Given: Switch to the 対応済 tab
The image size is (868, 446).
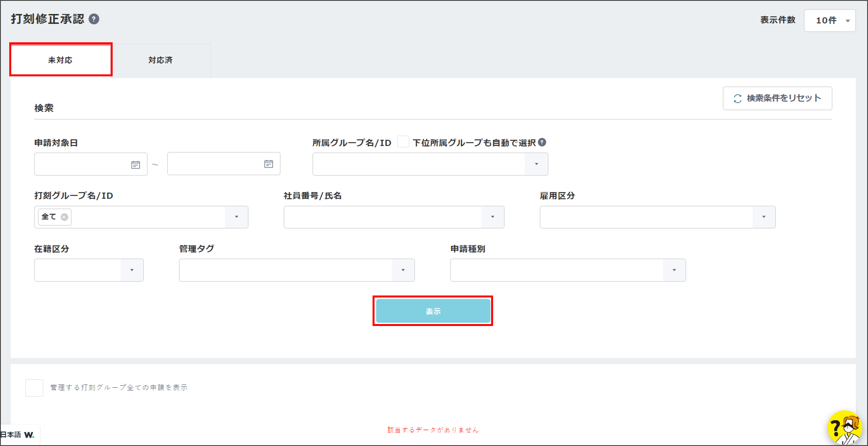Looking at the screenshot, I should point(160,60).
